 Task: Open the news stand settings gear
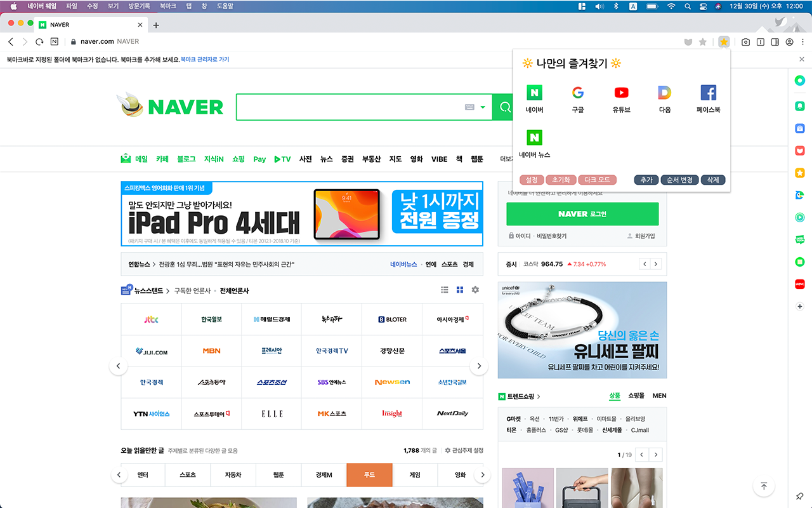475,290
